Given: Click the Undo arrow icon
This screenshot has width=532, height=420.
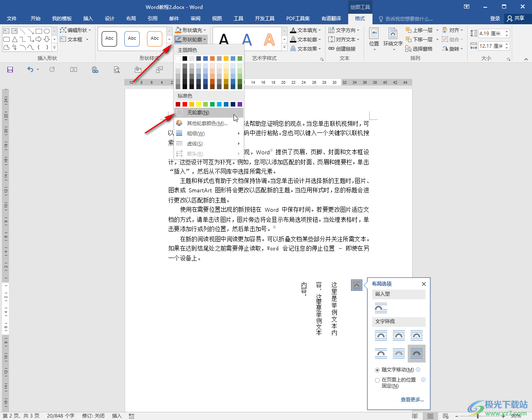Looking at the screenshot, I should [x=30, y=70].
